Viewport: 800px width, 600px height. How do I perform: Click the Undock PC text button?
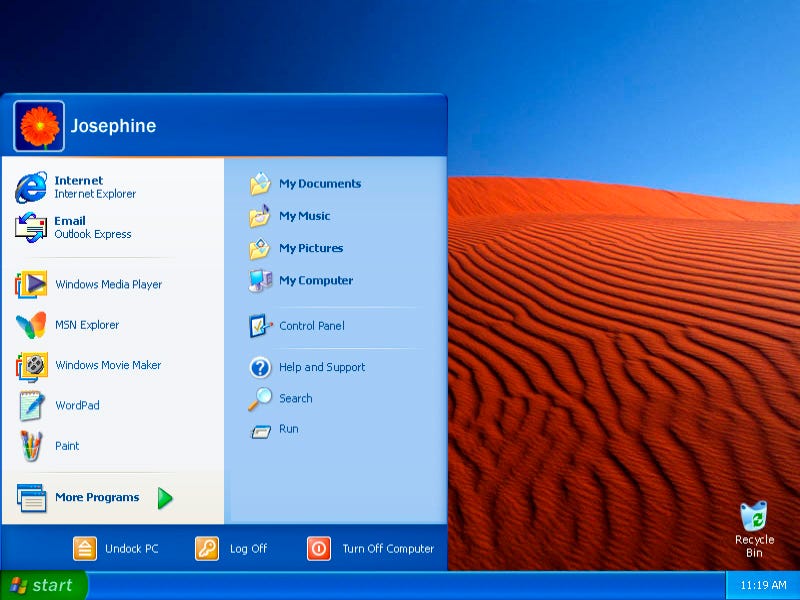pos(132,548)
